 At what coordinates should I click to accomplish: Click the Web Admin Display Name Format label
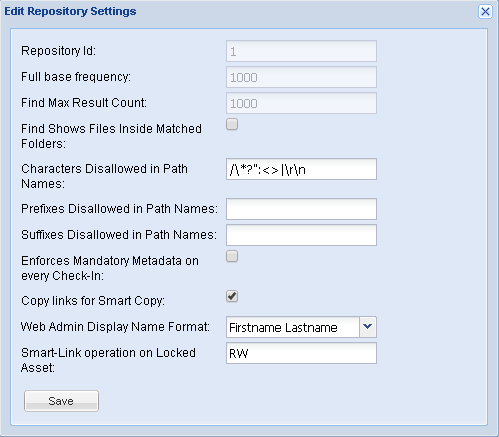pos(115,327)
